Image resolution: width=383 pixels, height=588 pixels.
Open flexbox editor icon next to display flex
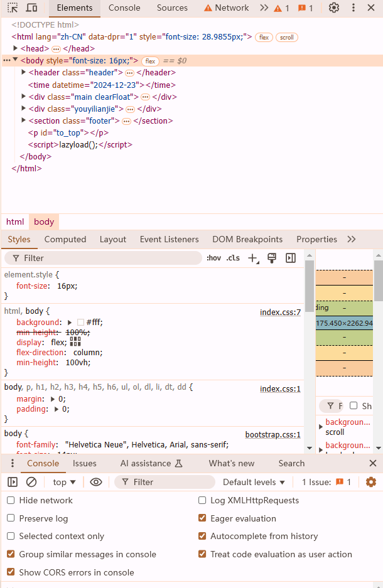[x=75, y=341]
